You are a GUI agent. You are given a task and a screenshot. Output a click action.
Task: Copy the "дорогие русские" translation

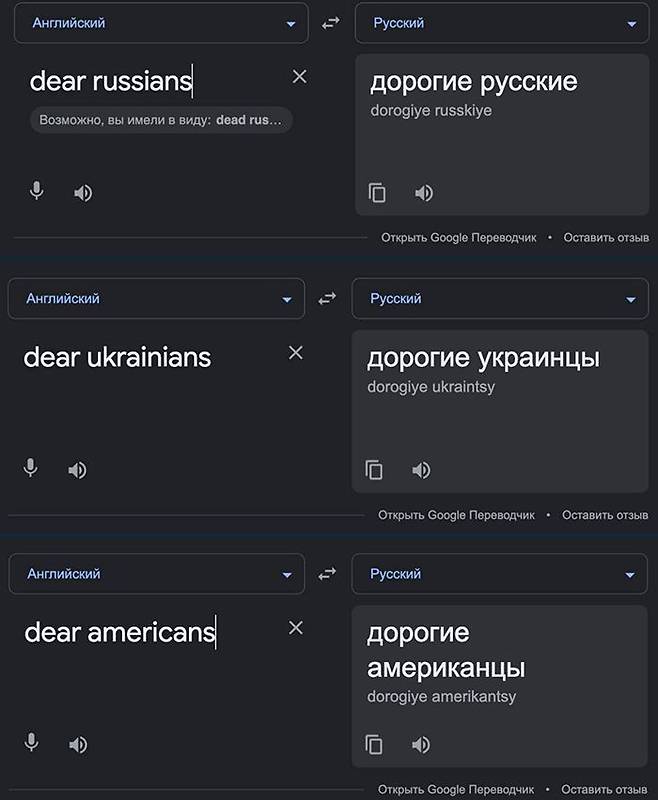click(x=377, y=193)
